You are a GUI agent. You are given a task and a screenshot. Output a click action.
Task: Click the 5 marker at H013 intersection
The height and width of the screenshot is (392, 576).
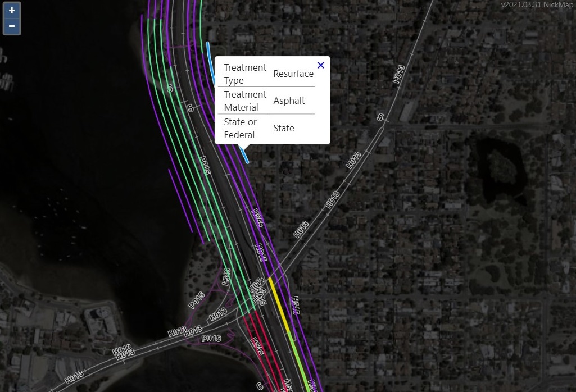(380, 117)
